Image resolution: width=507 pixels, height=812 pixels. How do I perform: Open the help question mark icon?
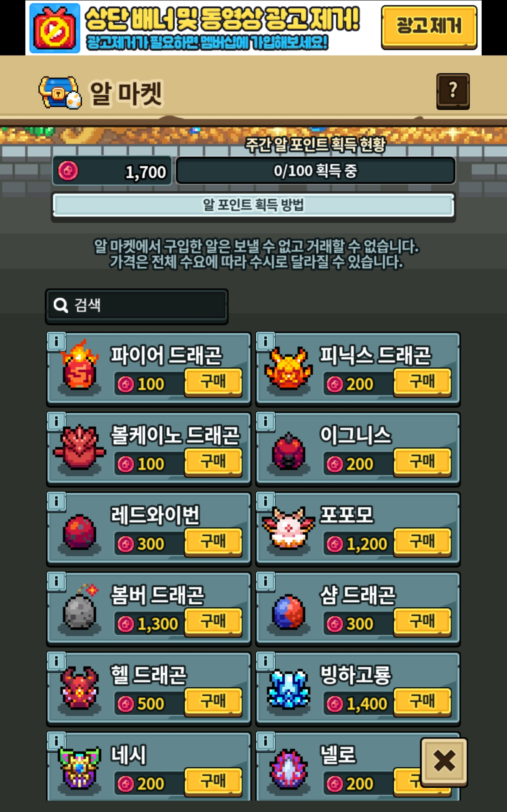click(x=453, y=91)
